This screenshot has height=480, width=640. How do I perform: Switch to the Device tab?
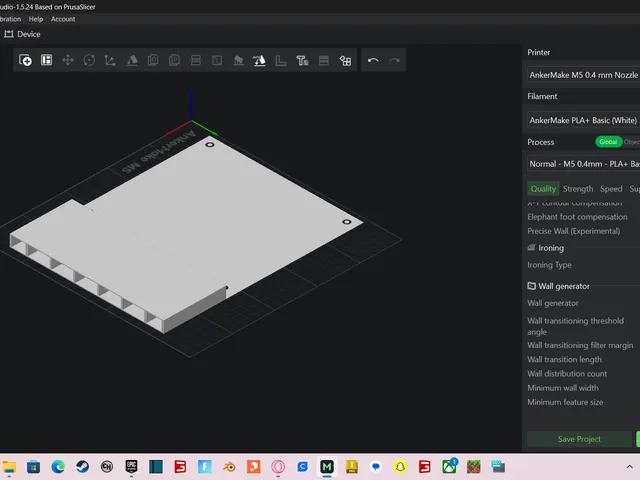coord(22,34)
